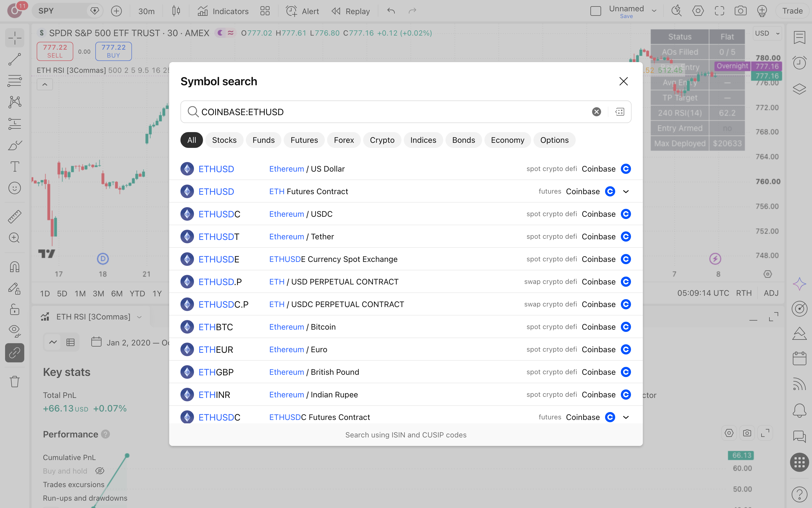Close the Symbol search dialog
This screenshot has height=508, width=812.
pos(623,81)
